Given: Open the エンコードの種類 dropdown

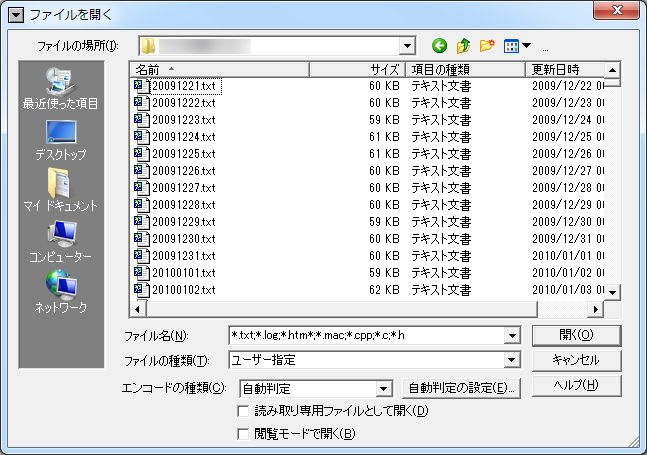Looking at the screenshot, I should click(383, 389).
